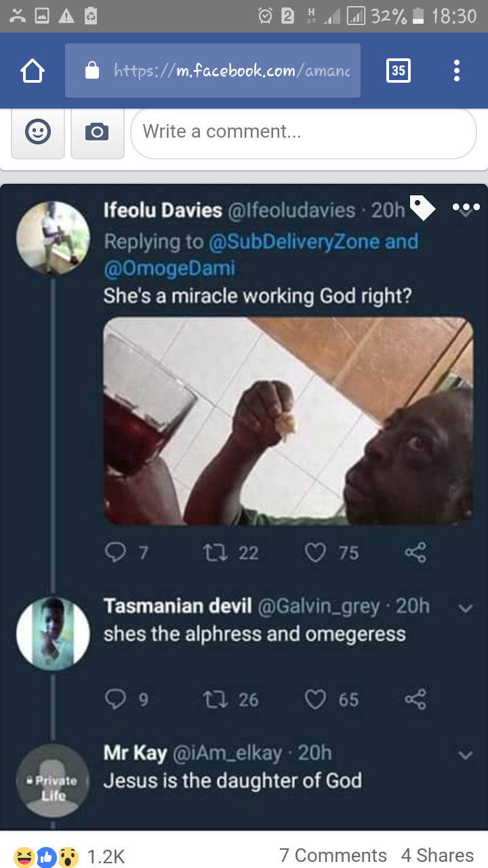Image resolution: width=488 pixels, height=868 pixels.
Task: Open the browser tab switcher showing 35
Action: point(399,71)
